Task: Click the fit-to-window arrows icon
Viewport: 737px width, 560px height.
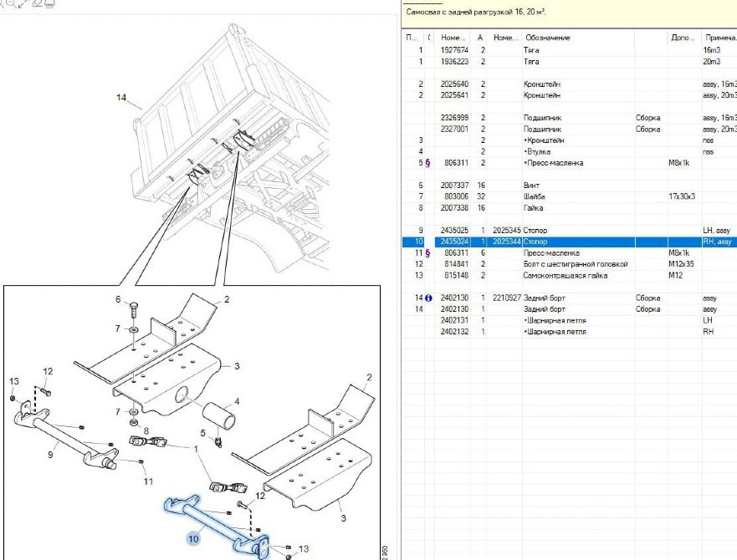Action: 23,3
